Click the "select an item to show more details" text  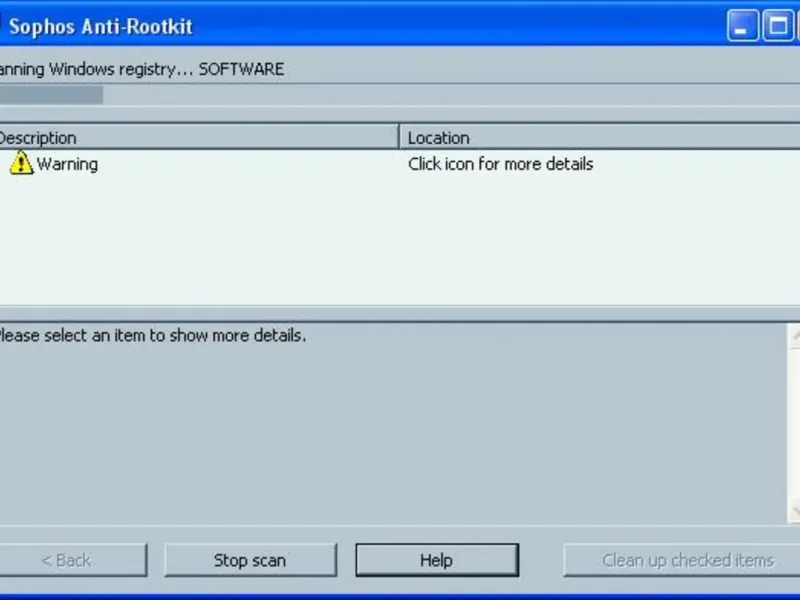(175, 336)
